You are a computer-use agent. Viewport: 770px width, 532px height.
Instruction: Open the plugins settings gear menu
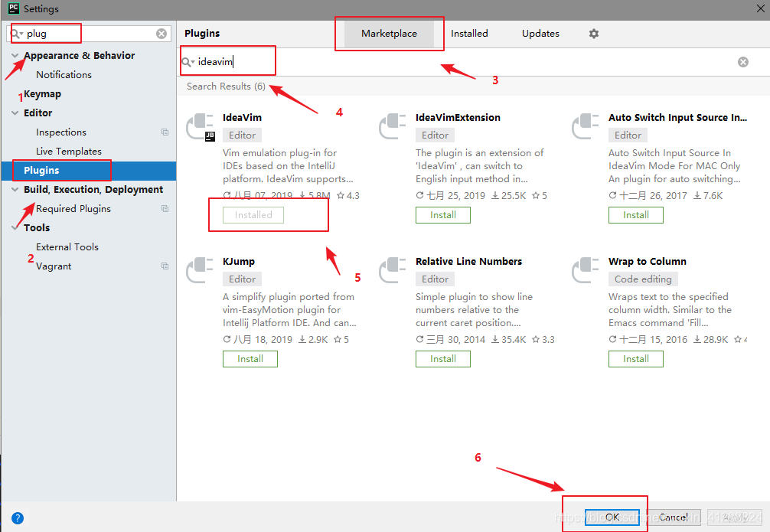(x=594, y=34)
